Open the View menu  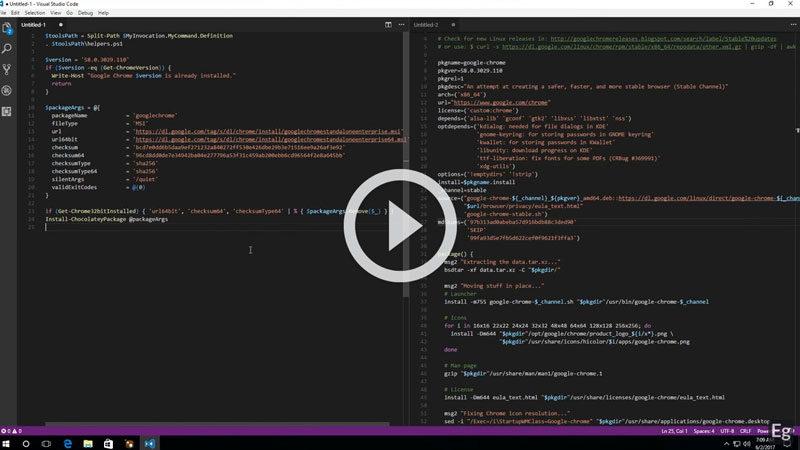[56, 13]
